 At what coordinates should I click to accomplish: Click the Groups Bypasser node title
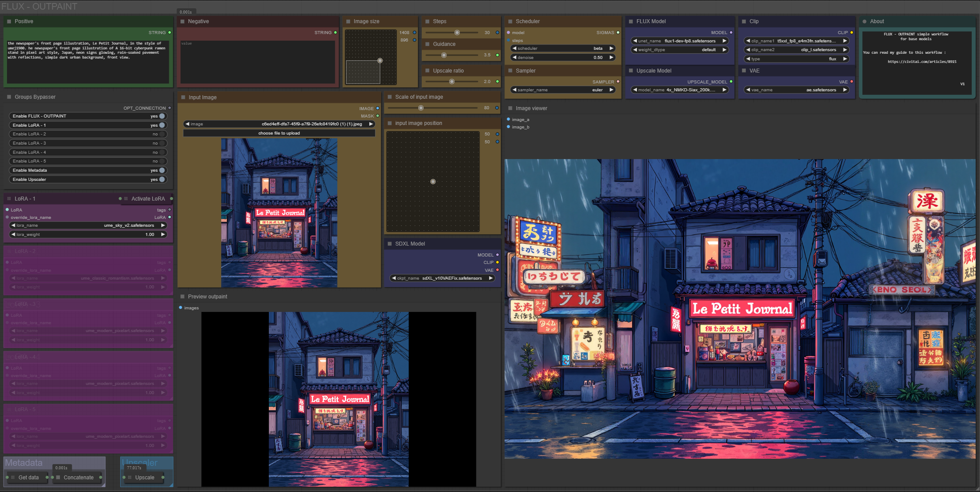35,97
